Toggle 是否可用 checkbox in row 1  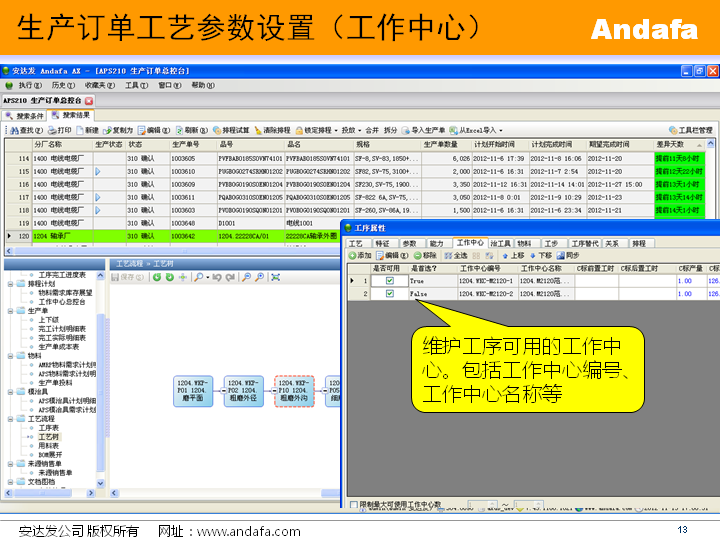tap(390, 281)
